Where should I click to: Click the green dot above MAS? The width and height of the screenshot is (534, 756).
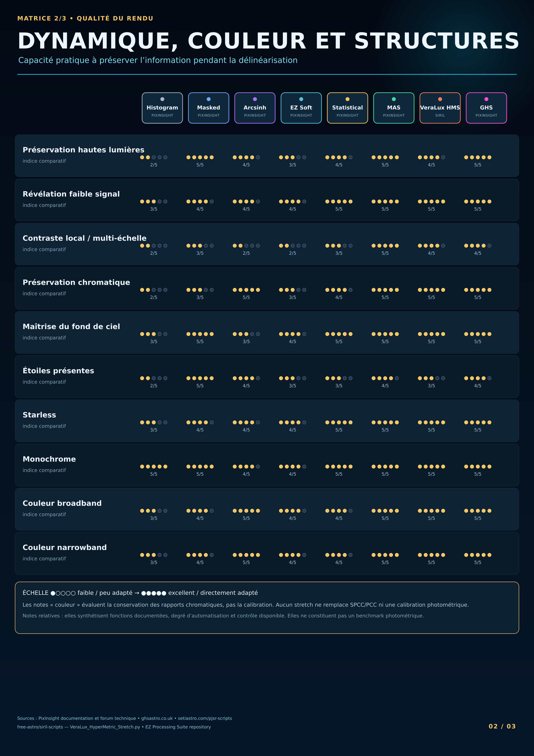click(394, 99)
